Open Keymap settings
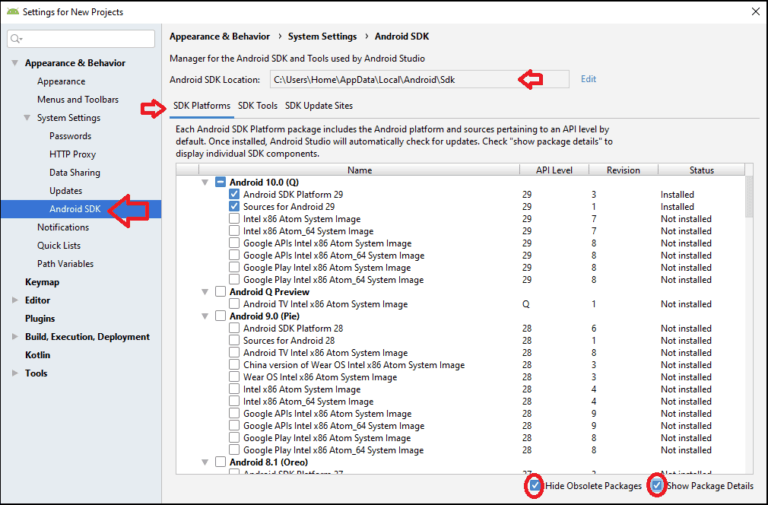Viewport: 768px width, 505px height. click(42, 282)
